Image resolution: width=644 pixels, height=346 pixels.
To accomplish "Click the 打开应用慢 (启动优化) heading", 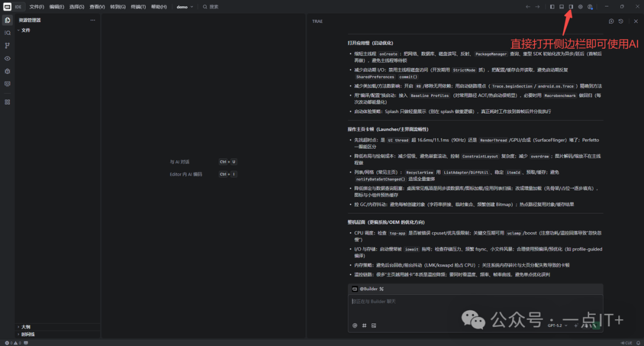I will pyautogui.click(x=370, y=43).
